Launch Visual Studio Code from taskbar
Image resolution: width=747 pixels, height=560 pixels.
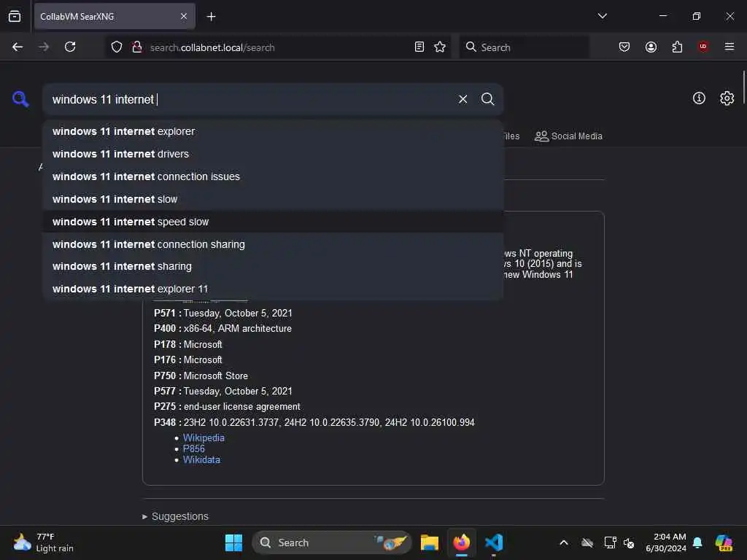(494, 542)
